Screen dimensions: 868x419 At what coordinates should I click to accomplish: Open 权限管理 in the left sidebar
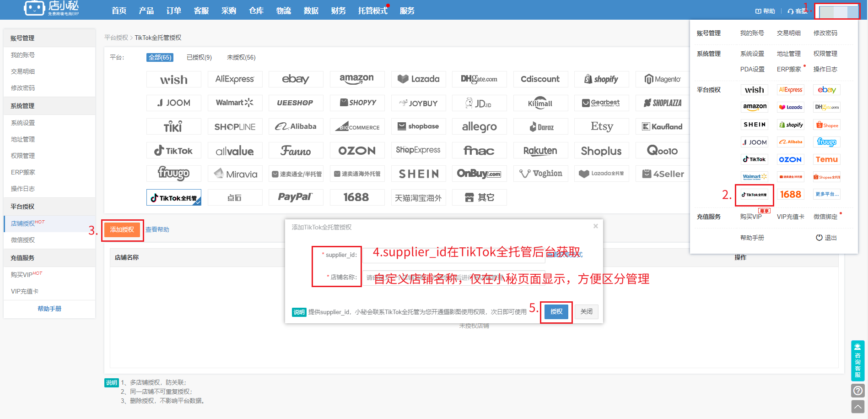[x=23, y=156]
